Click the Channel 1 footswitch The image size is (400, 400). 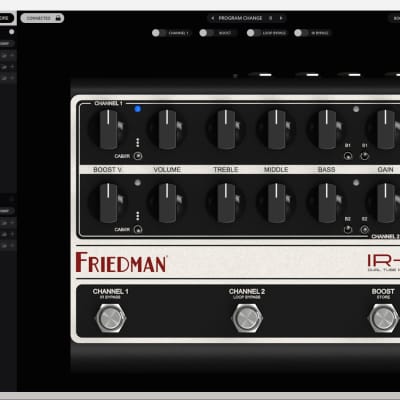(110, 318)
